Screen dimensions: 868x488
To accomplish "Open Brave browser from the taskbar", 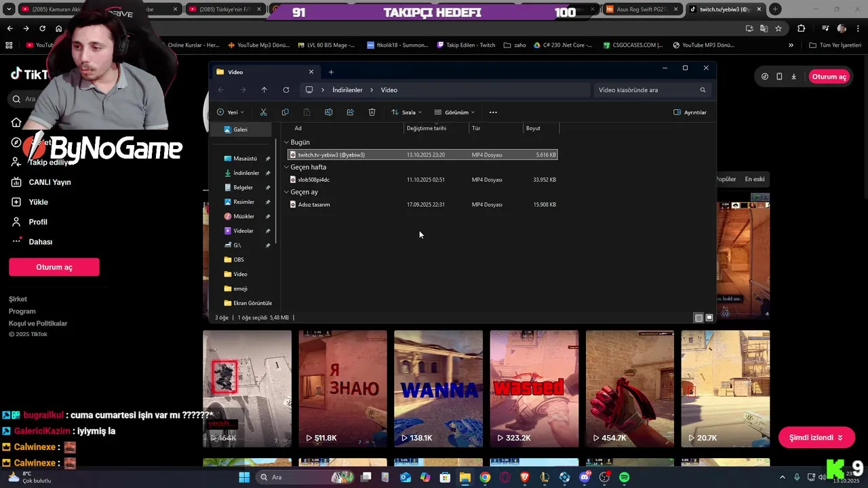I will 525,477.
